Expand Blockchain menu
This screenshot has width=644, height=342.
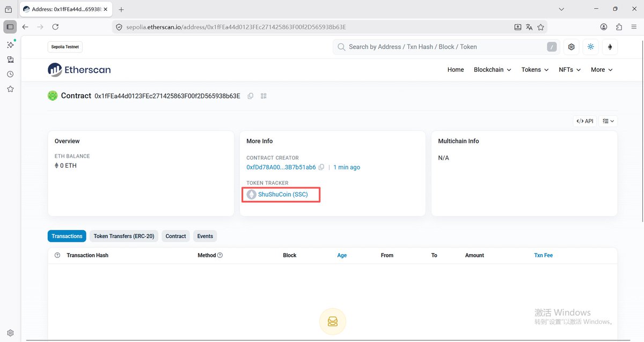[x=492, y=70]
